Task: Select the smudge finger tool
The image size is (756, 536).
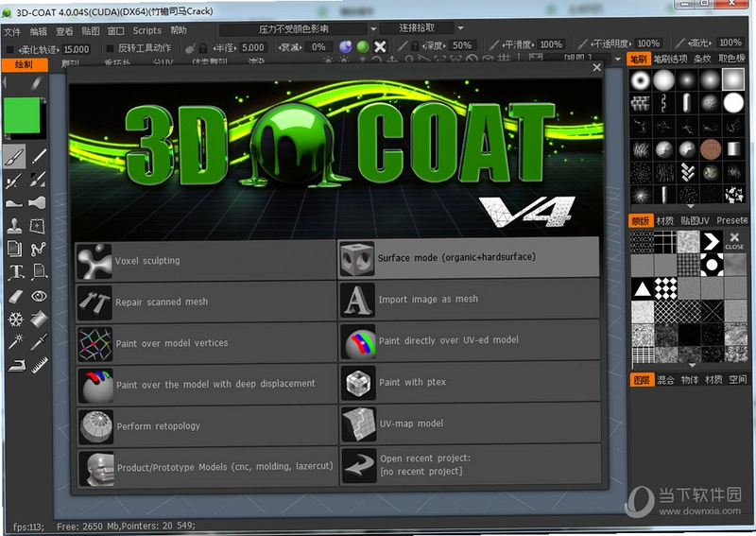Action: click(x=38, y=202)
